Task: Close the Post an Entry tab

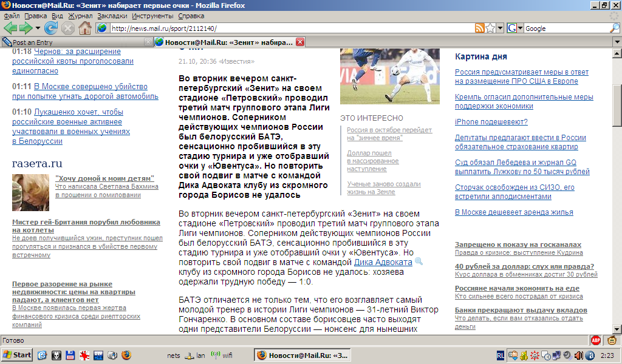Action: tap(148, 42)
